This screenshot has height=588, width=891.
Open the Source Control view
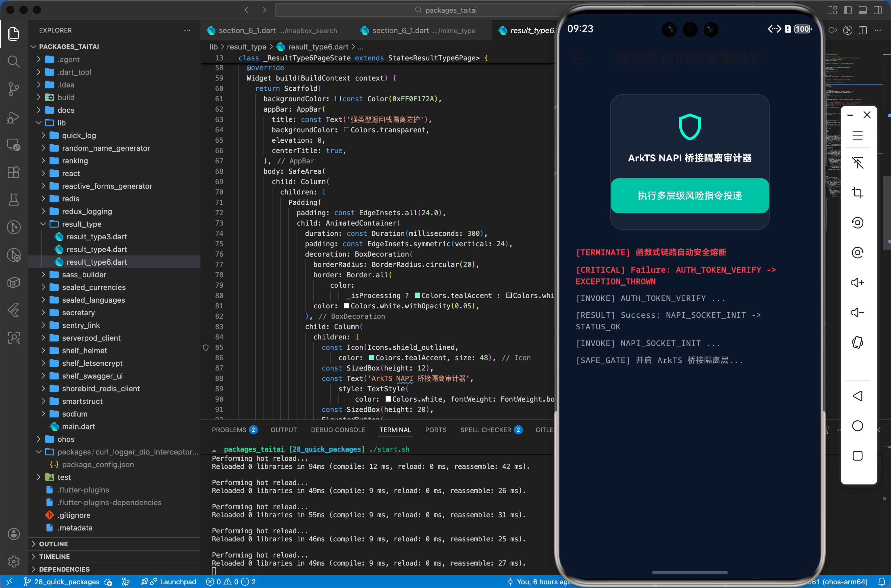(14, 89)
